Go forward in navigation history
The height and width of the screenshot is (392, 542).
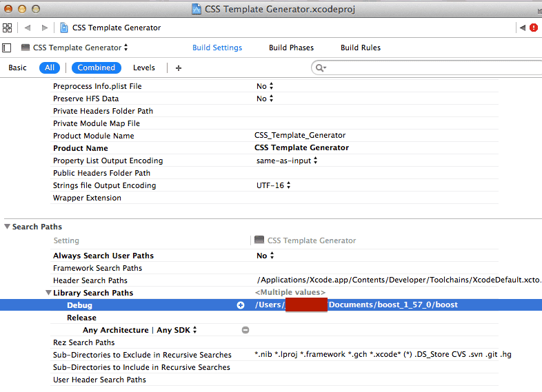[x=45, y=28]
